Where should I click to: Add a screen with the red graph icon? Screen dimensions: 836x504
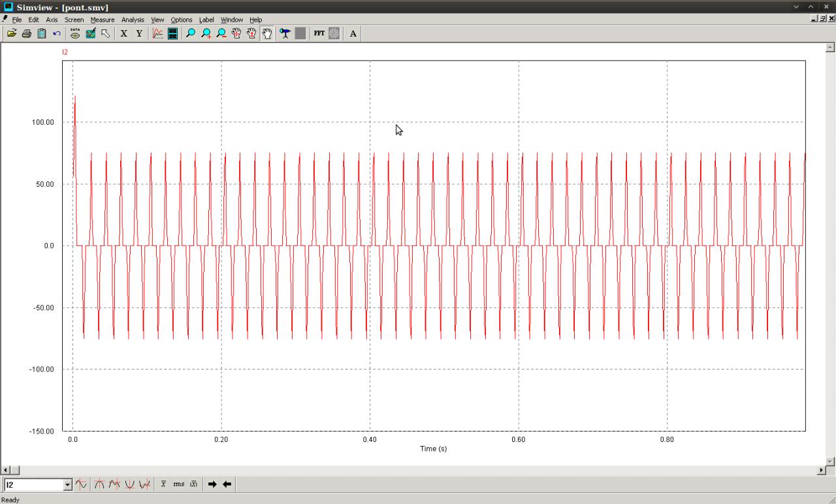157,33
